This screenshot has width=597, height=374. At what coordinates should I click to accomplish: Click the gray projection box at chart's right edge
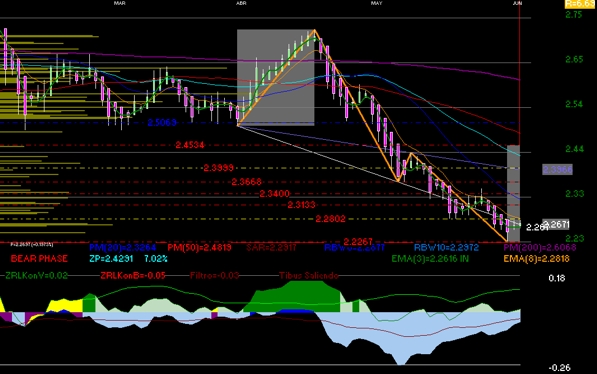[x=514, y=193]
